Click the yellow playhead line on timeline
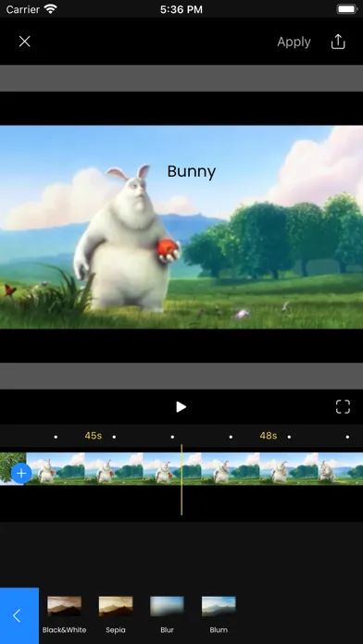The width and height of the screenshot is (363, 644). point(181,479)
